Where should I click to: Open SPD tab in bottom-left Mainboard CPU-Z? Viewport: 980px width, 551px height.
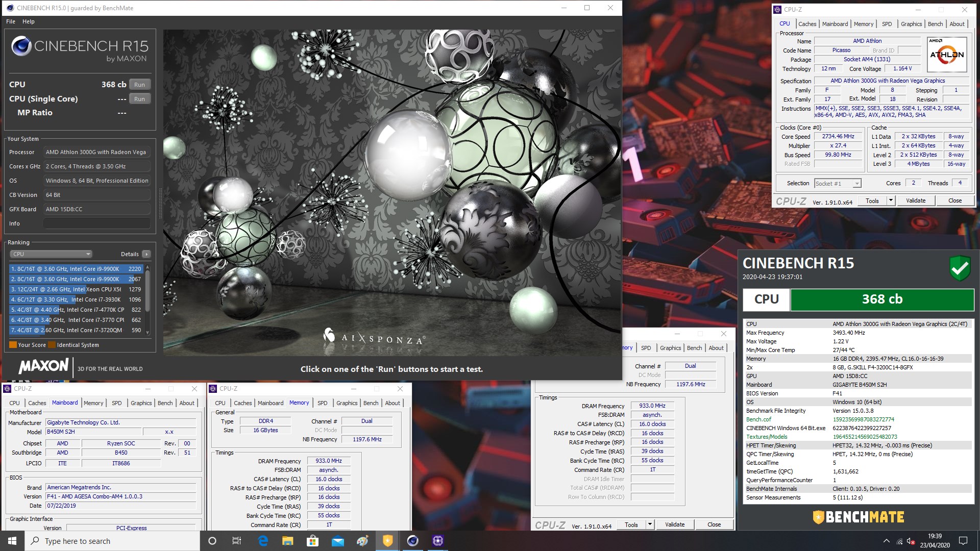(x=116, y=403)
